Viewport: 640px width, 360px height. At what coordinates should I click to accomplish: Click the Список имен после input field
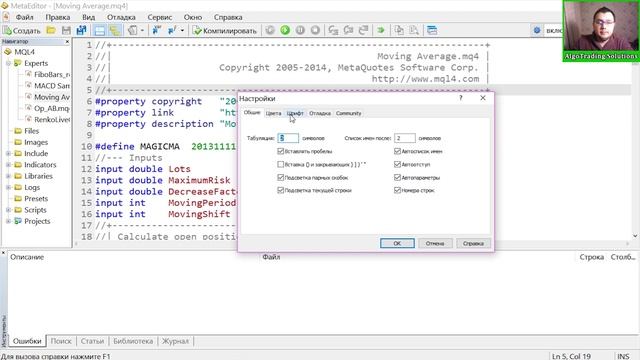coord(405,138)
